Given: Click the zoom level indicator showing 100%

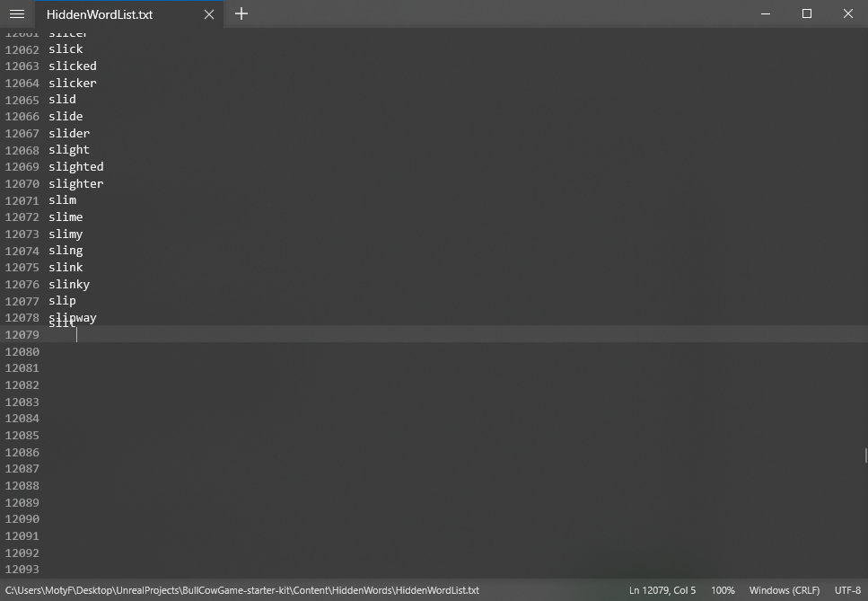Looking at the screenshot, I should click(723, 590).
